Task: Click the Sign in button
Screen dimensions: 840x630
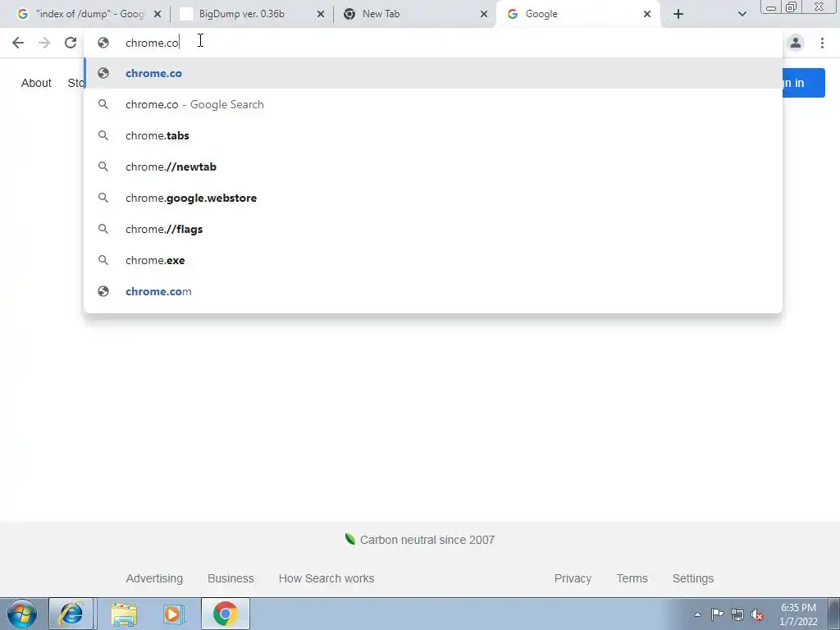Action: pos(803,83)
